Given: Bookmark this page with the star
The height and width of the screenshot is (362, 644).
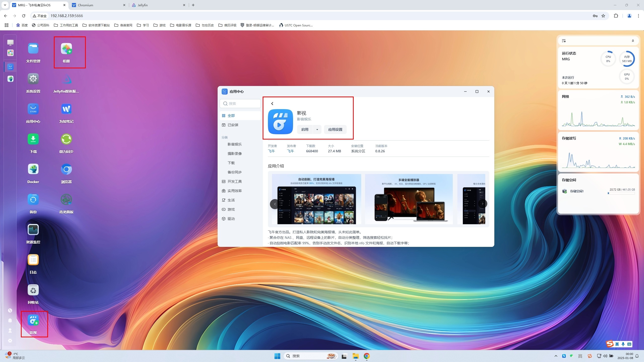Looking at the screenshot, I should point(603,16).
